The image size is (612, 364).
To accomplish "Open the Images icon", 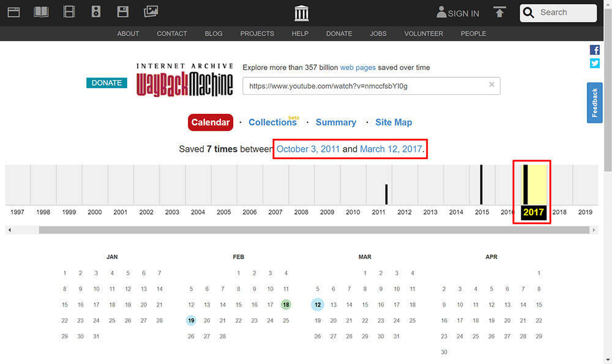I will 151,12.
